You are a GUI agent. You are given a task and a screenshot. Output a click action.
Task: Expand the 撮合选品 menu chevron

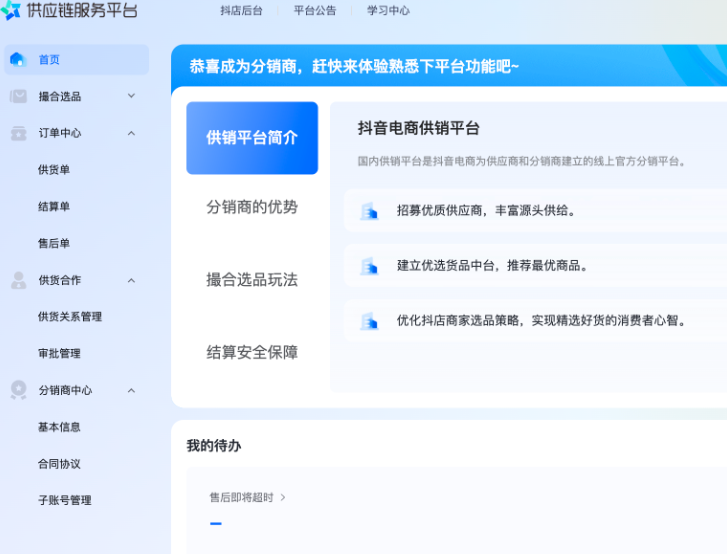131,97
